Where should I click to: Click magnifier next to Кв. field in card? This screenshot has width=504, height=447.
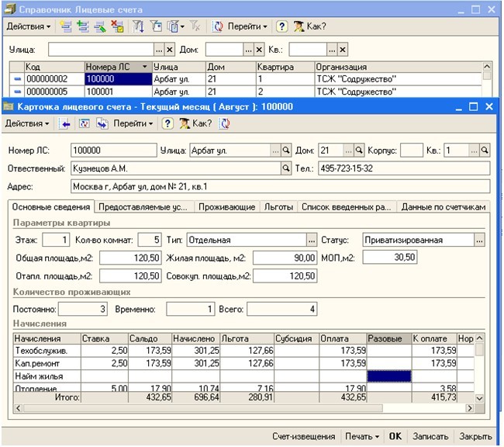pos(485,151)
